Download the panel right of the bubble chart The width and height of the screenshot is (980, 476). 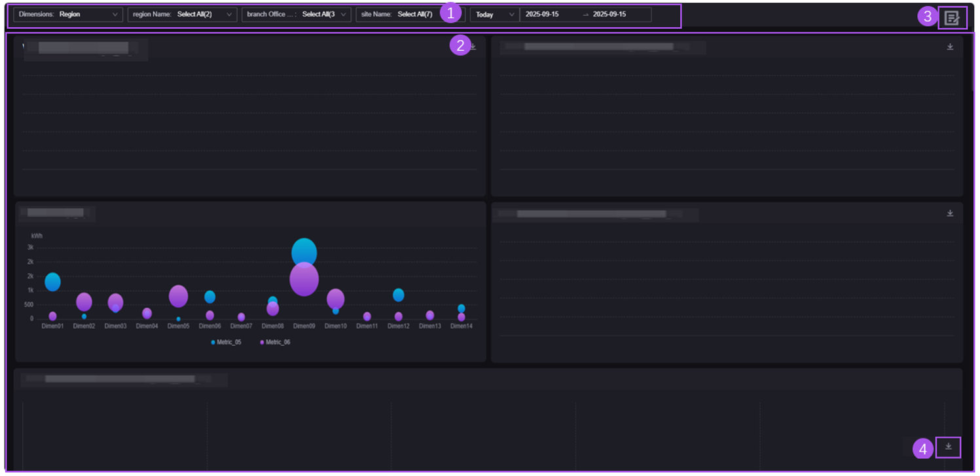pos(950,213)
